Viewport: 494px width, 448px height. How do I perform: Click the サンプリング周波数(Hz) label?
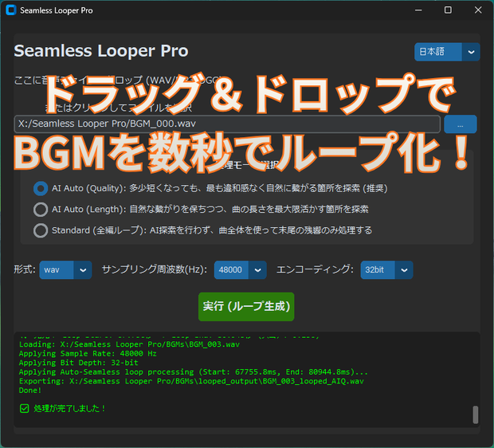pyautogui.click(x=155, y=269)
